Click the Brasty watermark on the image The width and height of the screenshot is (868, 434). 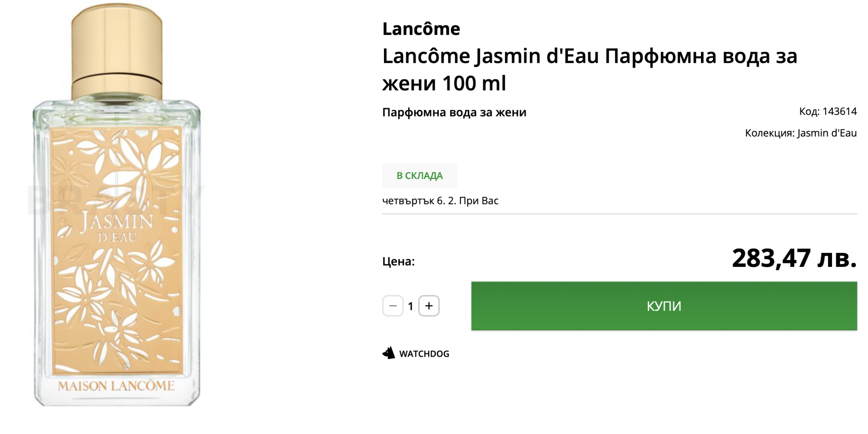[42, 199]
